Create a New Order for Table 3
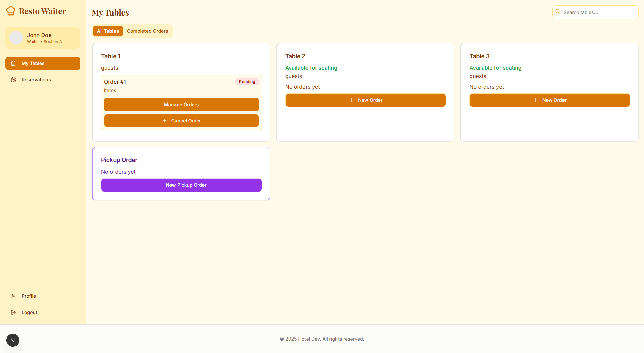This screenshot has width=644, height=353. coord(549,100)
